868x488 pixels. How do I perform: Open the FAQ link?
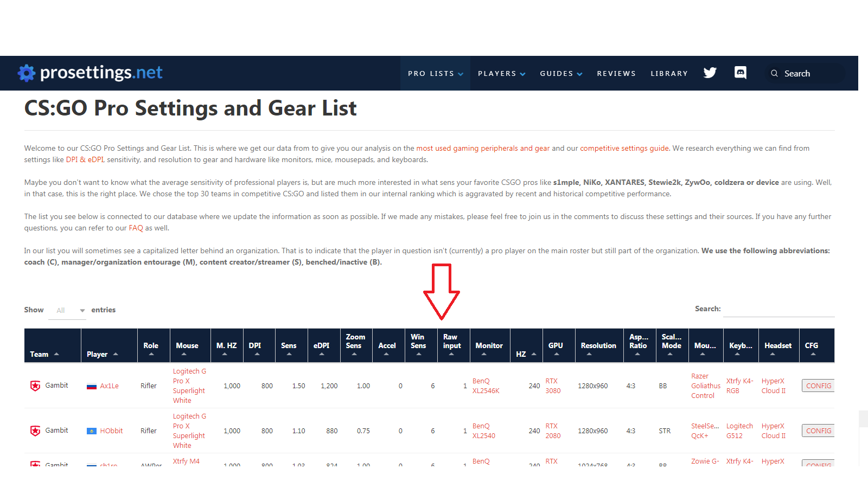tap(136, 228)
